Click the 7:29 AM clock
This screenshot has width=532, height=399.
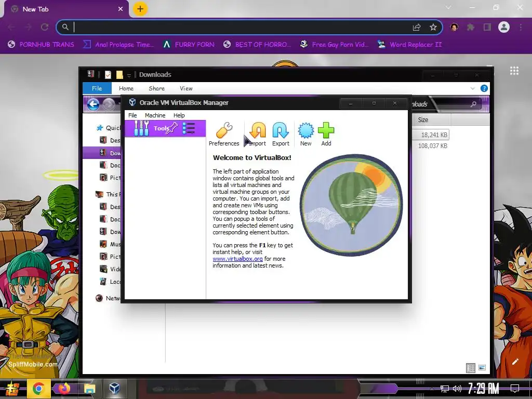click(484, 389)
